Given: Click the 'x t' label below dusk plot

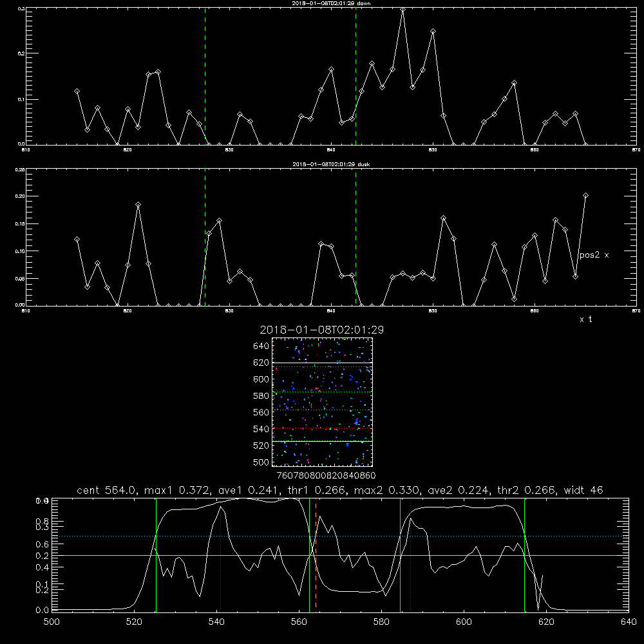Looking at the screenshot, I should click(x=585, y=319).
